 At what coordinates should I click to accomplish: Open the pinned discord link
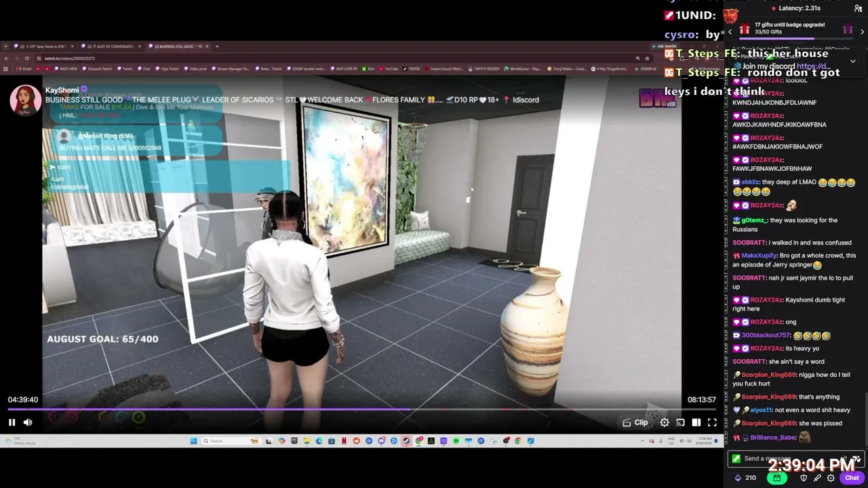click(x=813, y=66)
